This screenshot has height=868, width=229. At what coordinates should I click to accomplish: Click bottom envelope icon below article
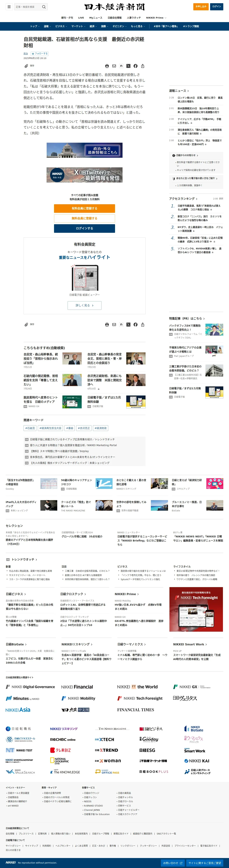(114, 325)
